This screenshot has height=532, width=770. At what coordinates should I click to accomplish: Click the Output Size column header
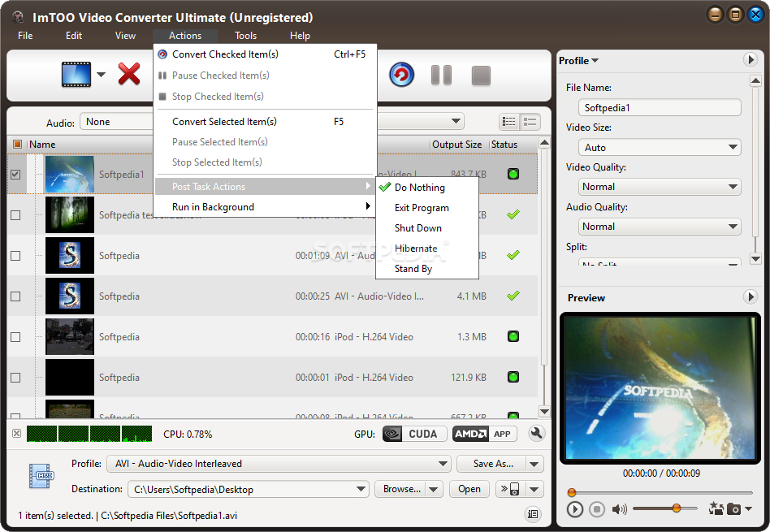click(456, 145)
